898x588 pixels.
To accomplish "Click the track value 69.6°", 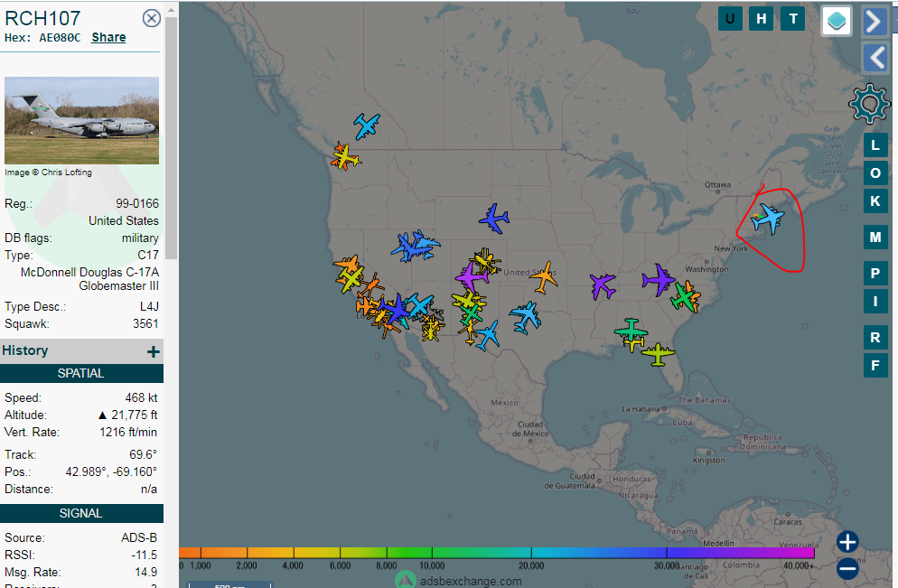I will tap(143, 455).
